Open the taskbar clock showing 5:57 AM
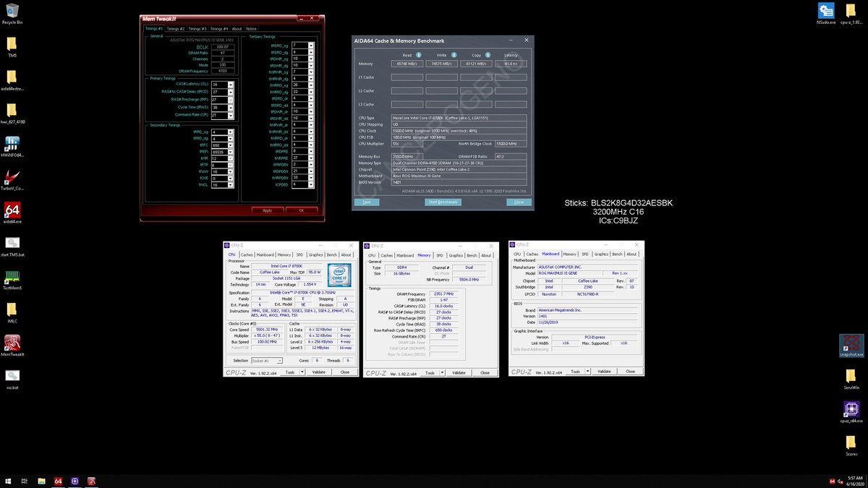The image size is (868, 488). (x=855, y=481)
